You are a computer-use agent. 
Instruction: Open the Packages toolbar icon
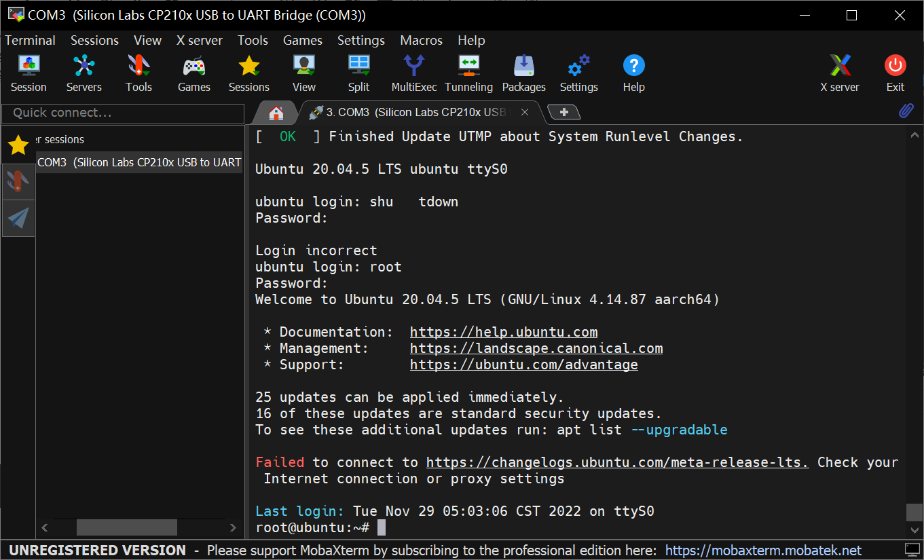click(524, 73)
